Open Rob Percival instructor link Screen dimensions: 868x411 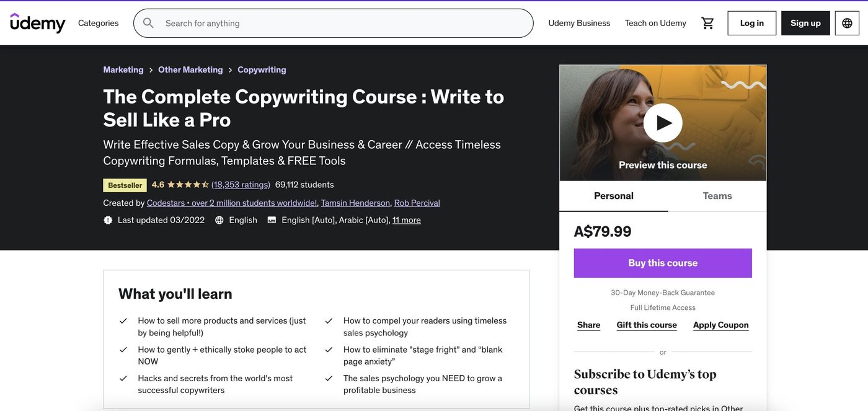coord(417,203)
